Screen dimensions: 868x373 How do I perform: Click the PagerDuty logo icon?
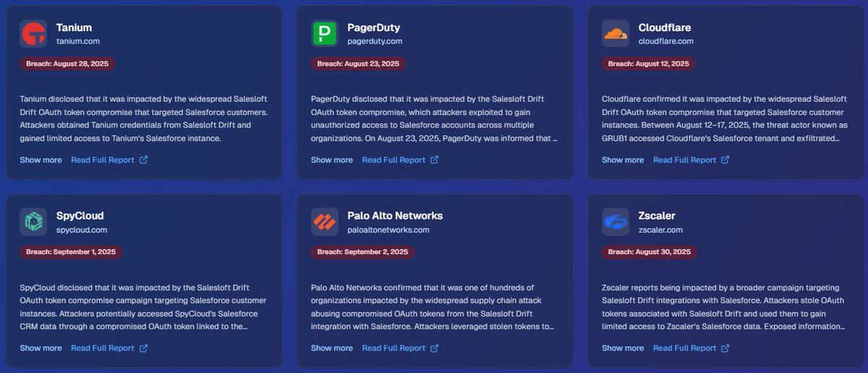(325, 34)
